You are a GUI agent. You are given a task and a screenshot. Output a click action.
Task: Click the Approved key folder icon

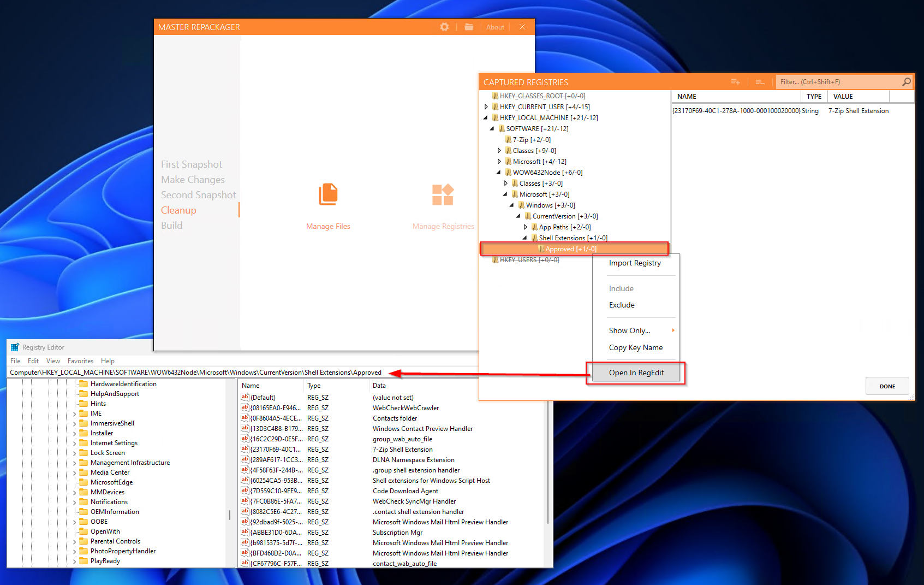pyautogui.click(x=541, y=249)
